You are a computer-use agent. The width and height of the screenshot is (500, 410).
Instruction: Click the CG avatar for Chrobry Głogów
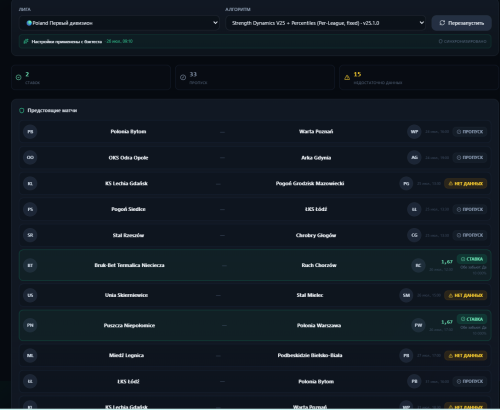point(414,235)
